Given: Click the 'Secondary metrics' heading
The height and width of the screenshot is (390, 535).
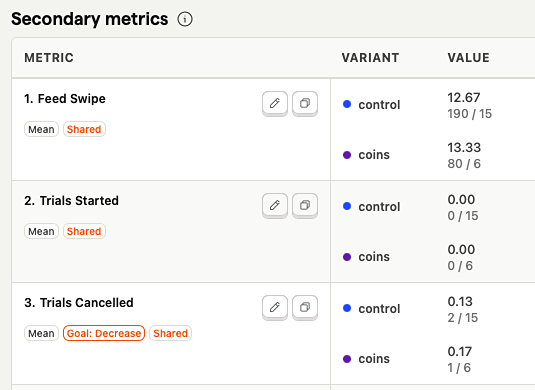Looking at the screenshot, I should pos(90,19).
